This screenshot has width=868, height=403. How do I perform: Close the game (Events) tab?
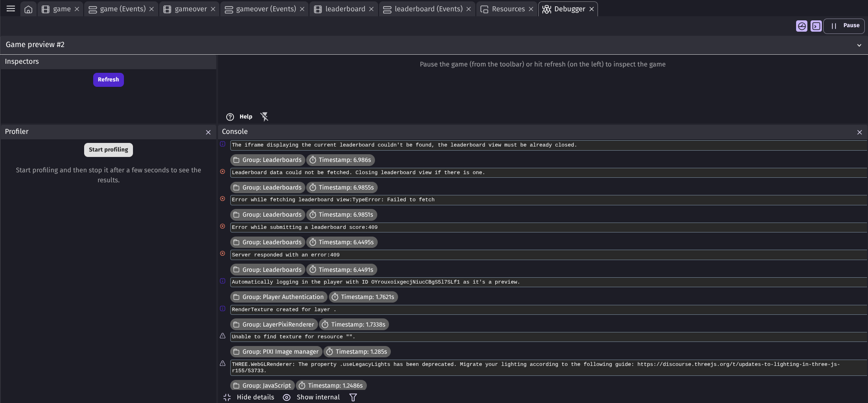[x=152, y=9]
